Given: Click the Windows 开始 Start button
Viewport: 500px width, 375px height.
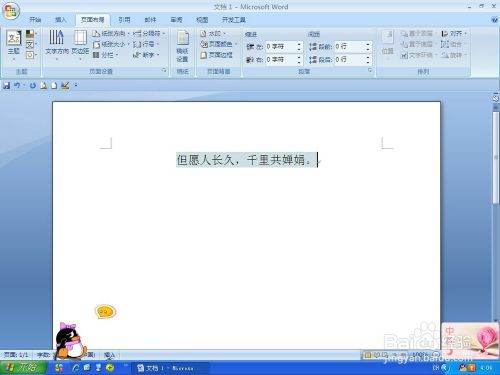Looking at the screenshot, I should pyautogui.click(x=23, y=368).
